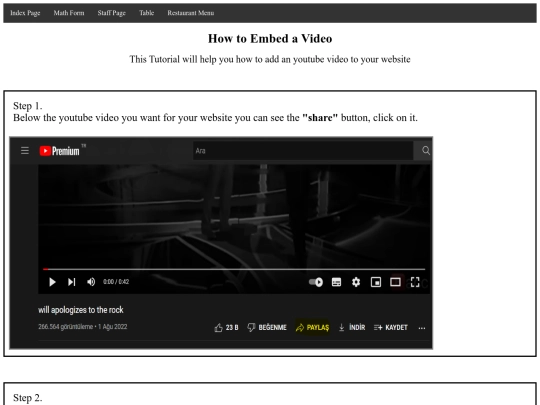This screenshot has height=405, width=540.
Task: Switch to theater mode icon
Action: coord(395,282)
